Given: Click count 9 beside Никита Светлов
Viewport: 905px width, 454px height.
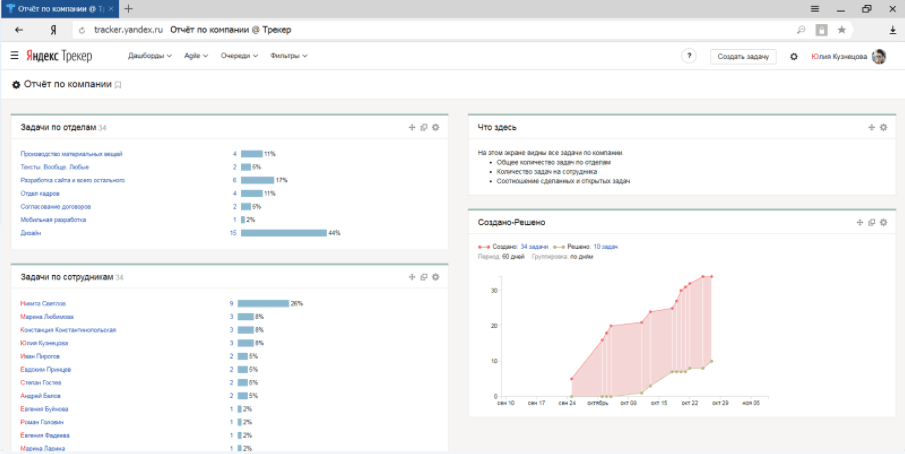Looking at the screenshot, I should coord(231,303).
